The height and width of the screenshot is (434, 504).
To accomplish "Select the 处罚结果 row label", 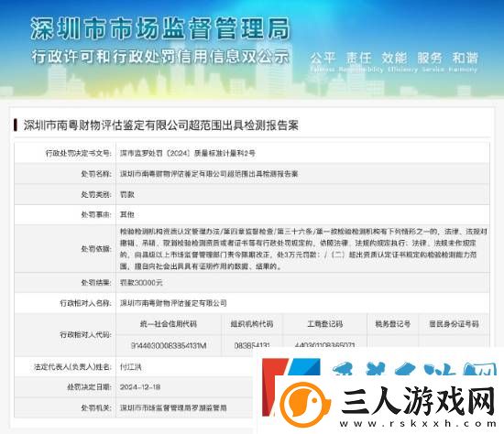I will point(96,283).
